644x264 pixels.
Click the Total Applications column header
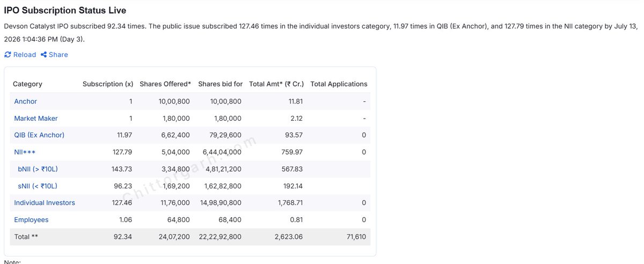click(339, 84)
